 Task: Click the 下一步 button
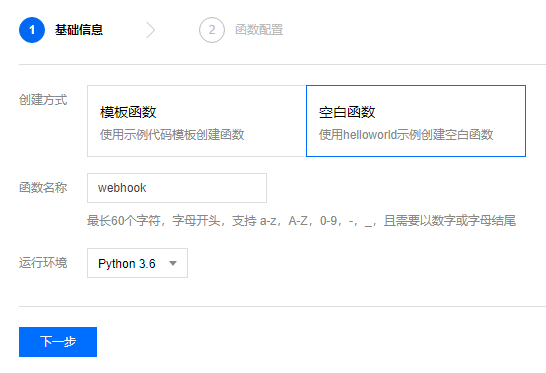pyautogui.click(x=58, y=342)
